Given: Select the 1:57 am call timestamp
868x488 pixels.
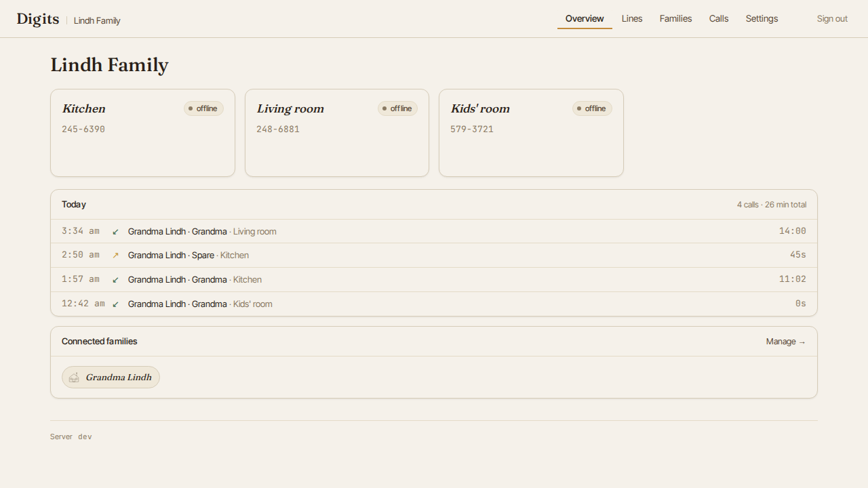Looking at the screenshot, I should (81, 279).
